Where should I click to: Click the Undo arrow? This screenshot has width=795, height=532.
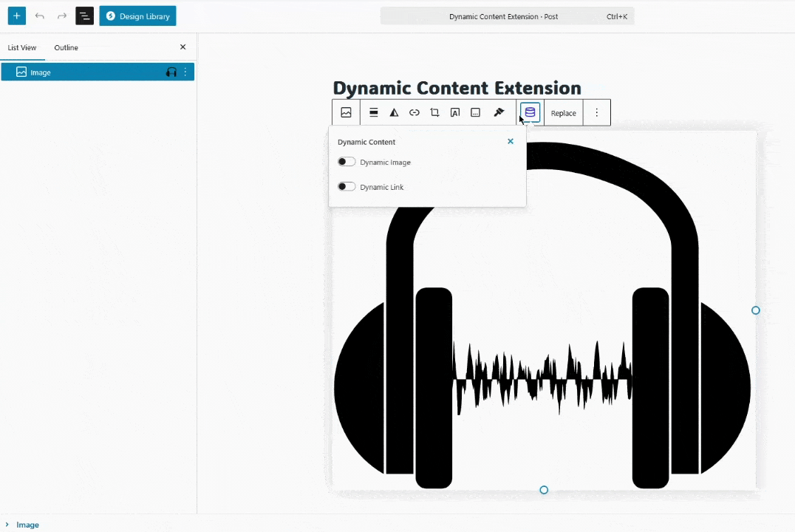40,16
